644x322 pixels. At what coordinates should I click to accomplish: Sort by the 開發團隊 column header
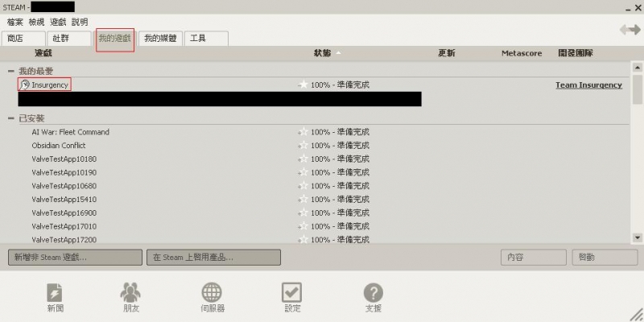(x=576, y=53)
